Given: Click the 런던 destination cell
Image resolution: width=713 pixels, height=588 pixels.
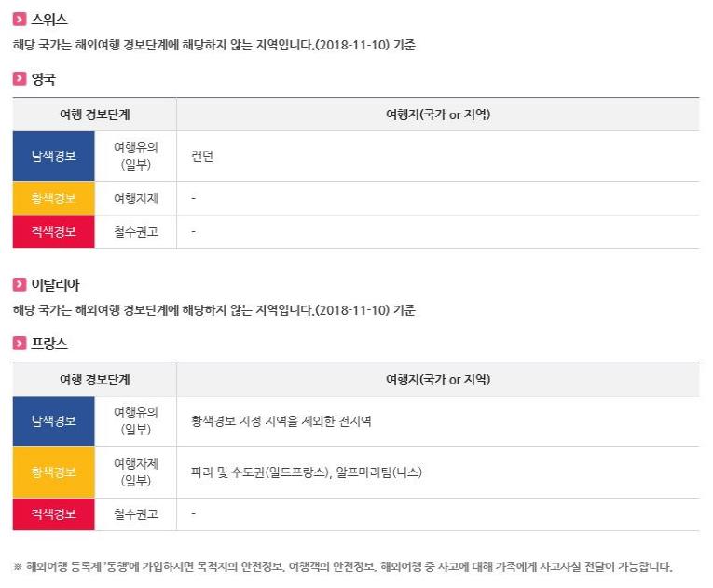Looking at the screenshot, I should [x=202, y=157].
